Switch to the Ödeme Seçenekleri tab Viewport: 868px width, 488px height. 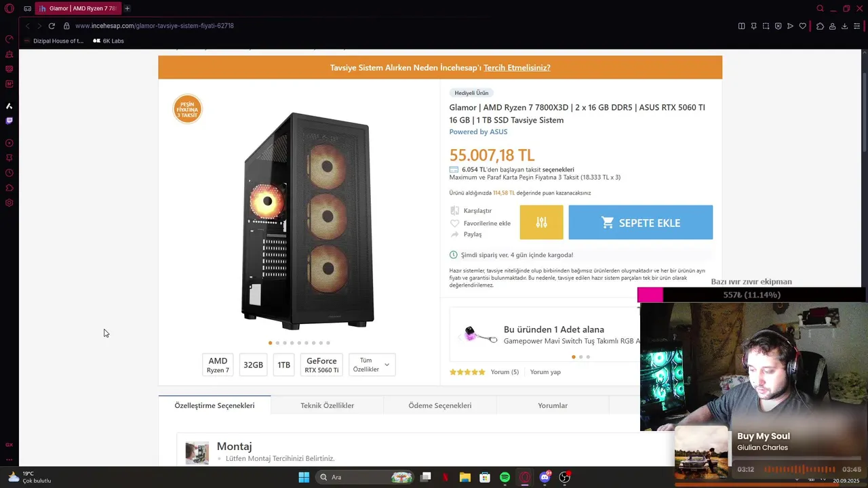pos(440,405)
